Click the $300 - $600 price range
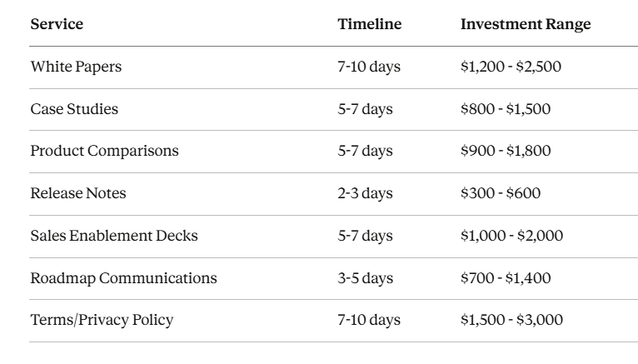638x364 pixels. [x=500, y=193]
